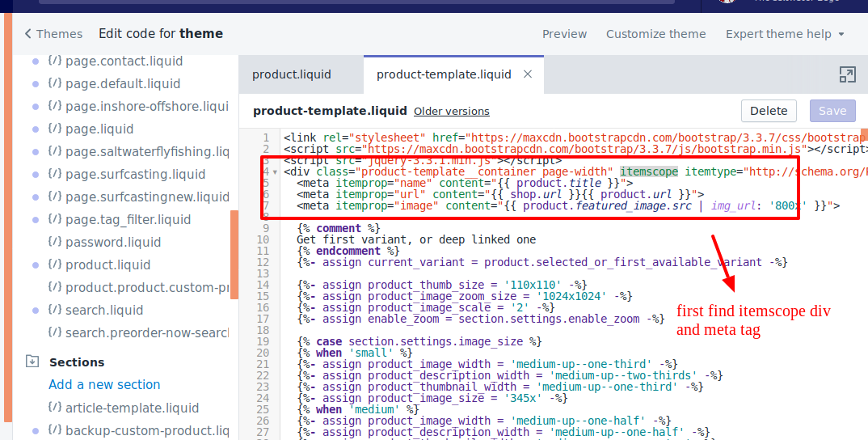Click the product-template.liquid file heading

tap(330, 111)
